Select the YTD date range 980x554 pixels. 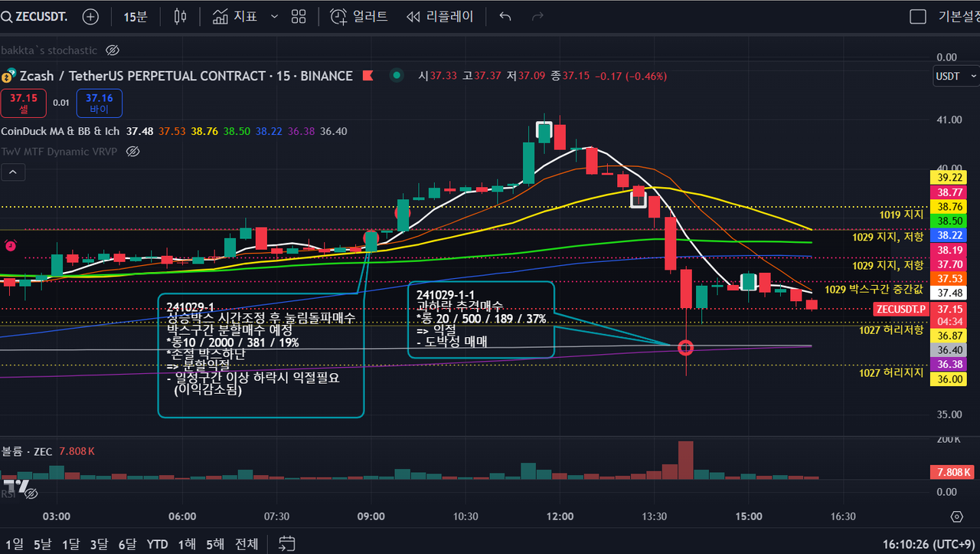(157, 544)
